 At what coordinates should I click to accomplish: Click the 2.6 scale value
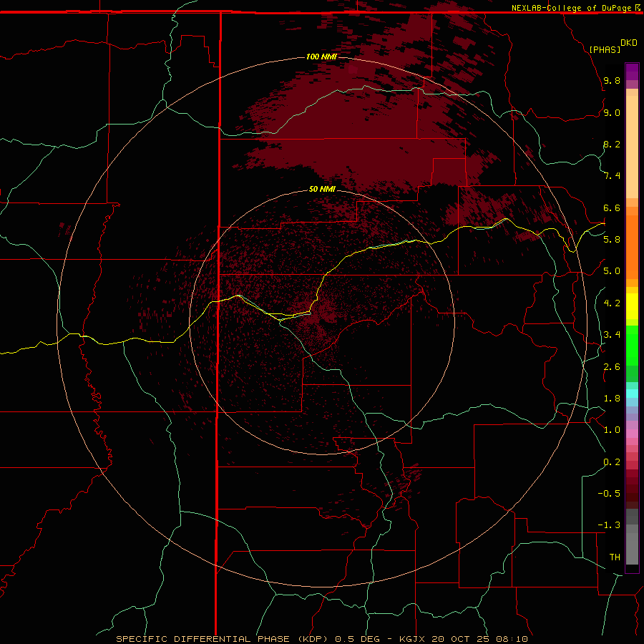612,367
